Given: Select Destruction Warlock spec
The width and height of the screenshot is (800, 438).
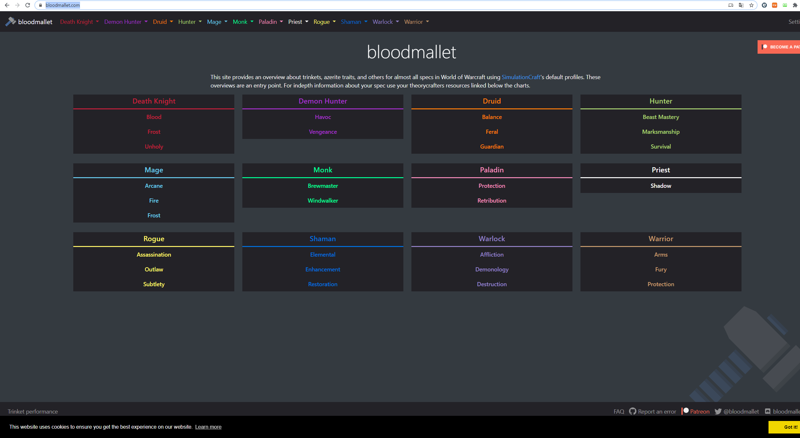Looking at the screenshot, I should (x=492, y=284).
